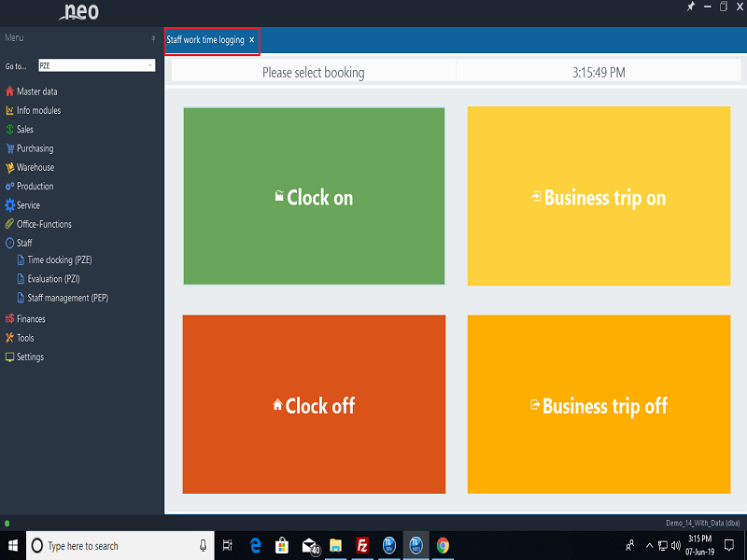Image resolution: width=747 pixels, height=560 pixels.
Task: Open FileZilla from the taskbar
Action: point(362,545)
